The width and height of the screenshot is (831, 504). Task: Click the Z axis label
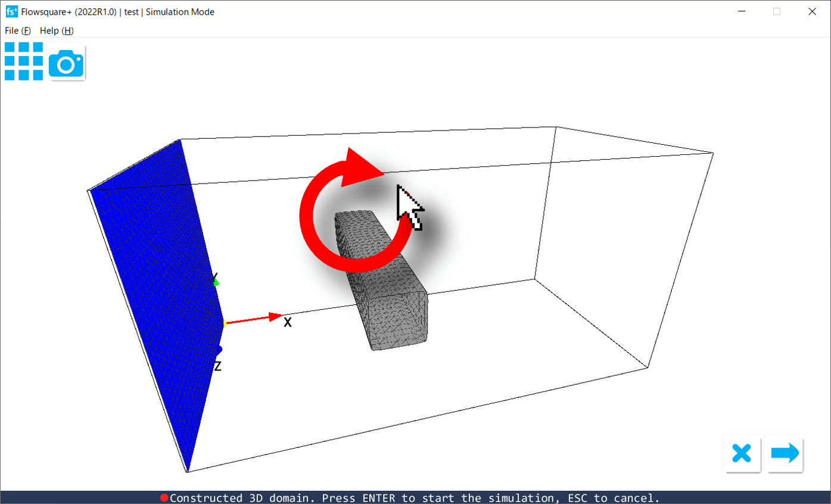coord(217,366)
